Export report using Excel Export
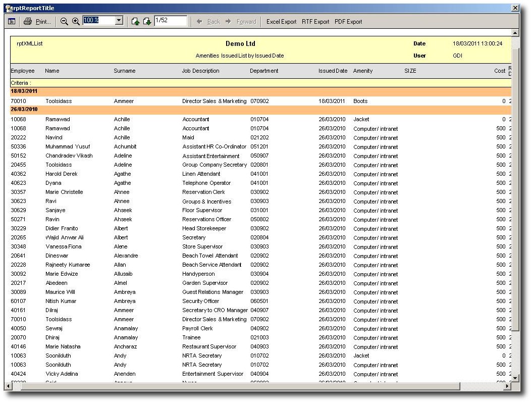 [x=281, y=22]
